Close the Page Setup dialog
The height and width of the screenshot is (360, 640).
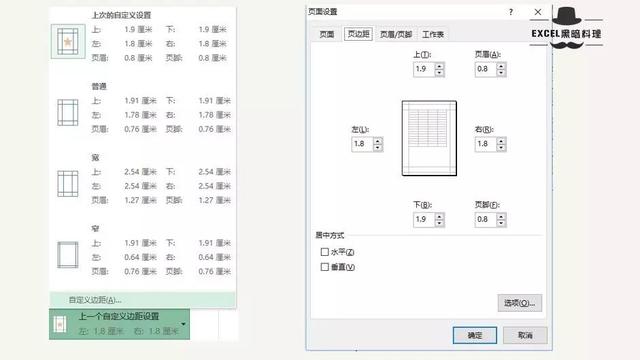pos(538,12)
